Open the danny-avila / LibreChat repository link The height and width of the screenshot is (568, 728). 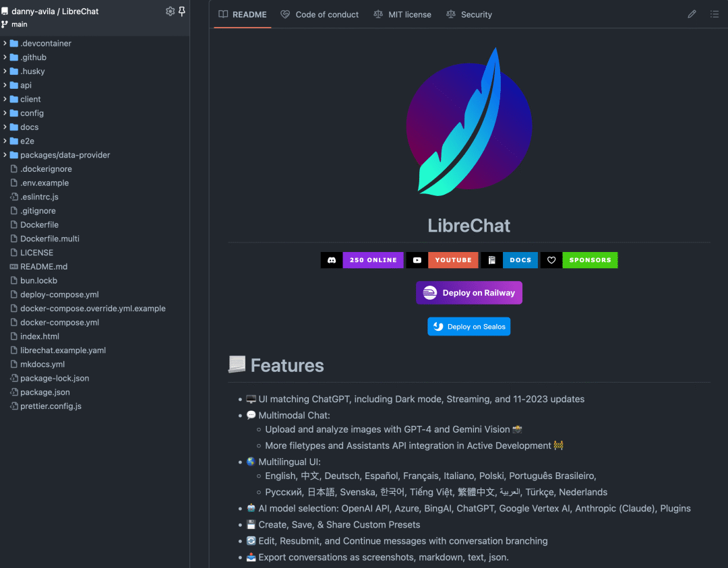tap(55, 11)
